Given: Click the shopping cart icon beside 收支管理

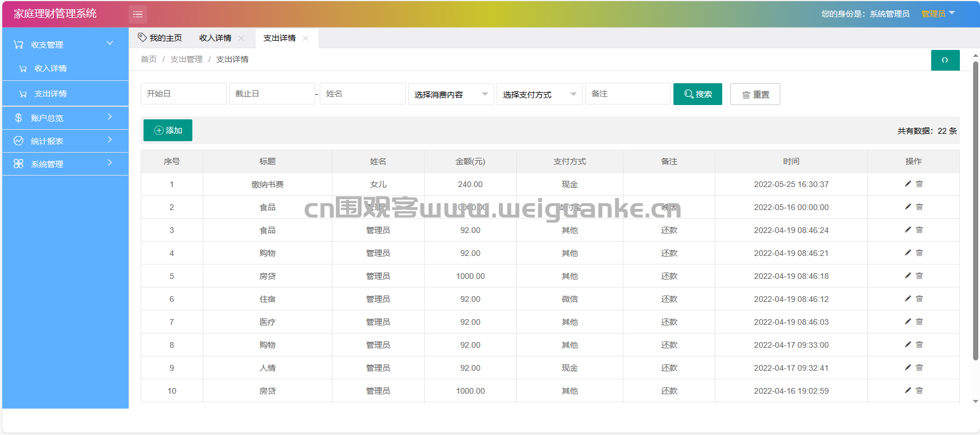Looking at the screenshot, I should tap(18, 44).
